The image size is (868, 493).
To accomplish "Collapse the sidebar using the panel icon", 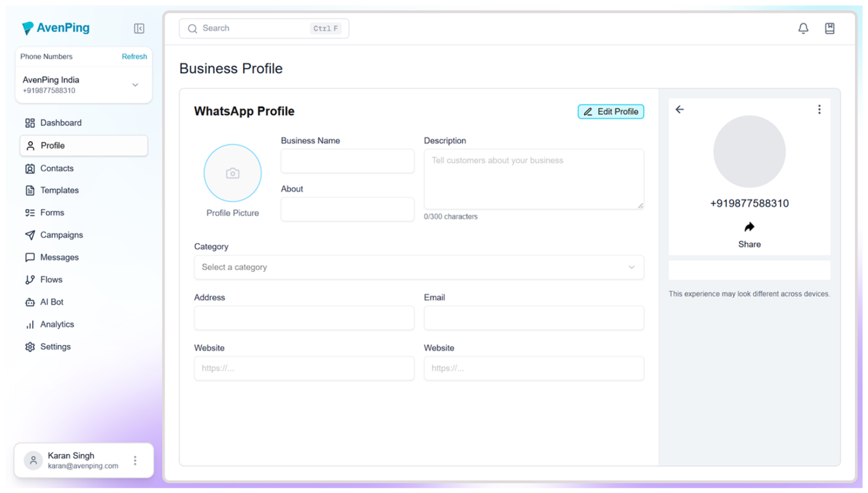I will [139, 29].
